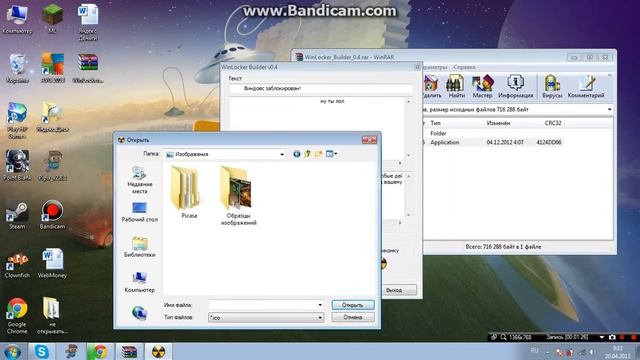Switch to WinLocker Builder taskbar icon
640x360 pixels.
coord(158,352)
